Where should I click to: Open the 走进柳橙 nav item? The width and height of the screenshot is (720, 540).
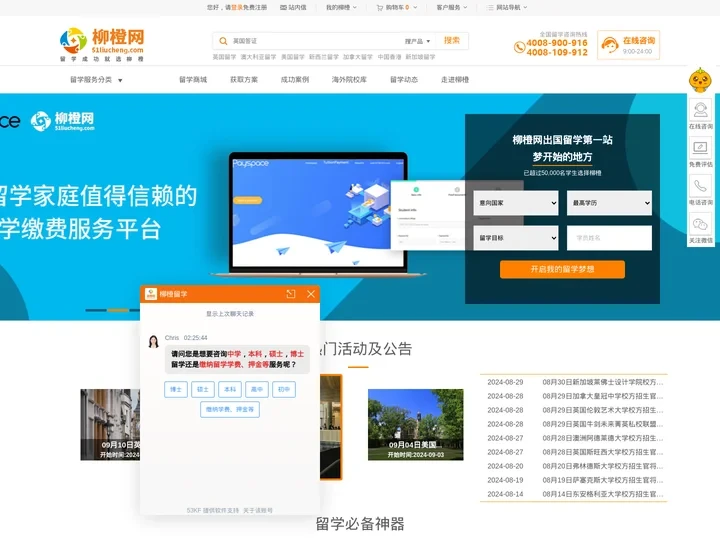tap(455, 79)
